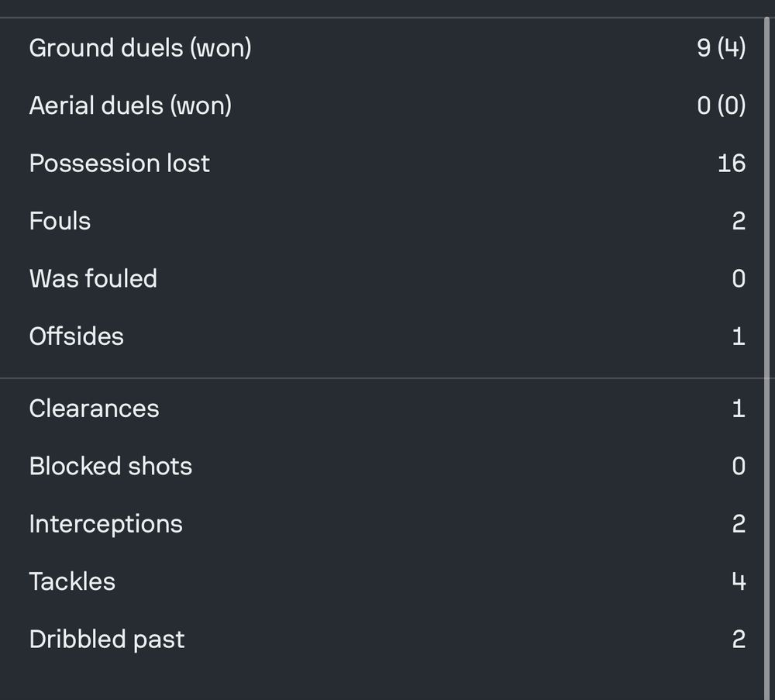Click the Possession lost value 16
This screenshot has width=775, height=700.
coord(732,163)
